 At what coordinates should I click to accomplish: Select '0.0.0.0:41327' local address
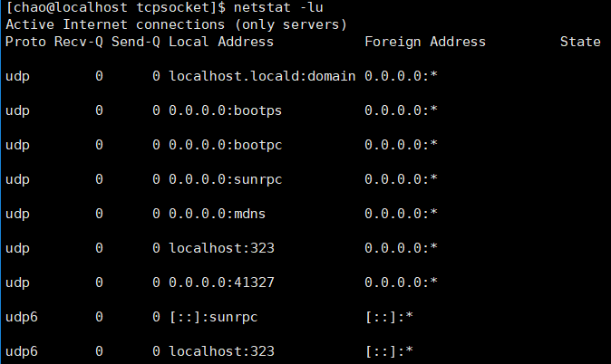click(x=221, y=283)
